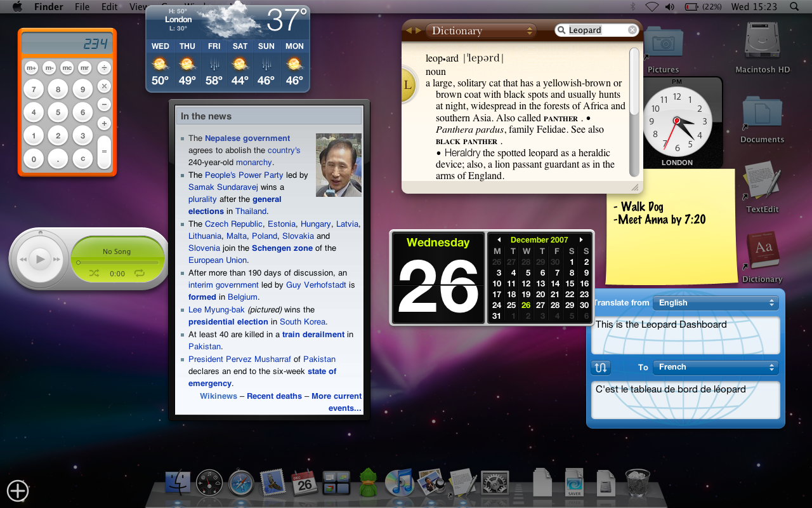This screenshot has height=508, width=812.
Task: Select December 27 in calendar widget
Action: click(x=540, y=305)
